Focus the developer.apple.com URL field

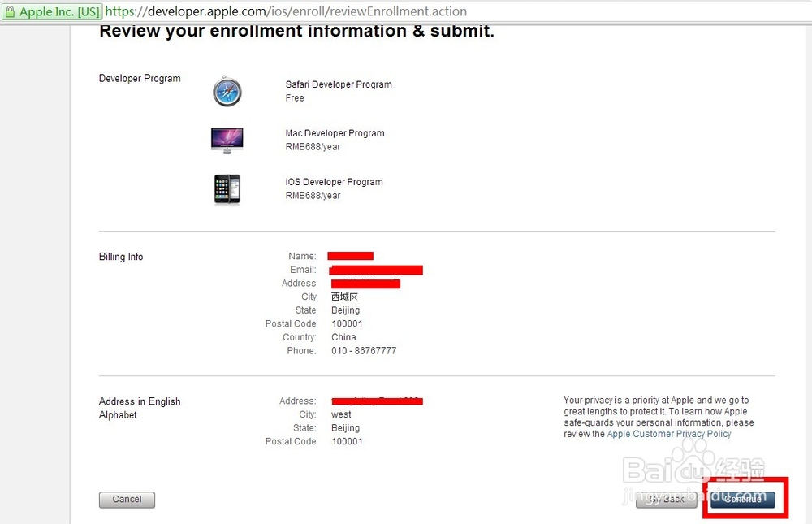tap(286, 11)
